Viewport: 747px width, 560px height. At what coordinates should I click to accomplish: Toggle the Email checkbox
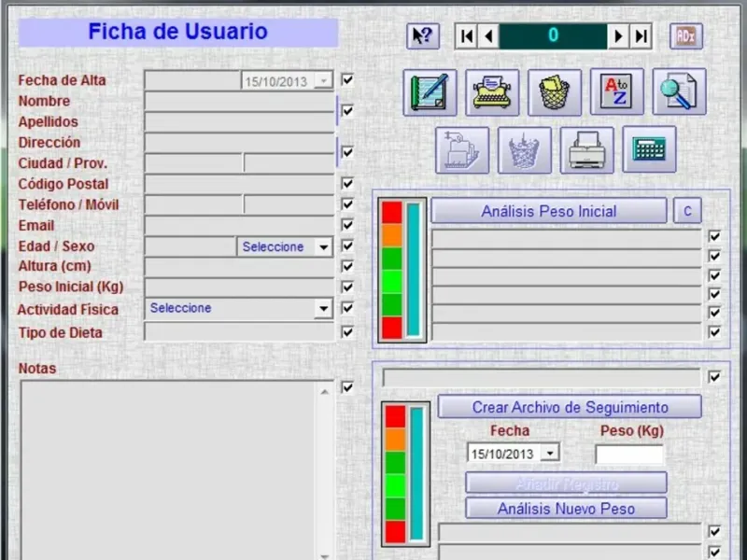pyautogui.click(x=347, y=225)
